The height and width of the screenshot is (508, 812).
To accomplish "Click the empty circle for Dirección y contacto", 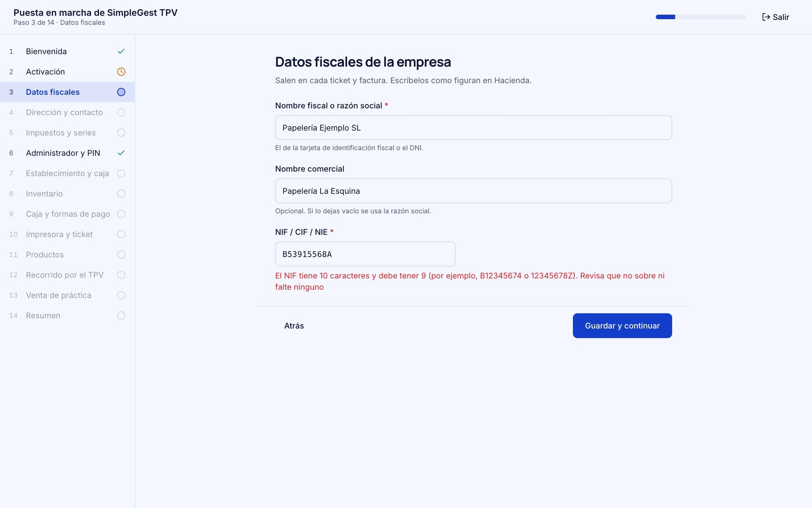I will click(x=121, y=112).
